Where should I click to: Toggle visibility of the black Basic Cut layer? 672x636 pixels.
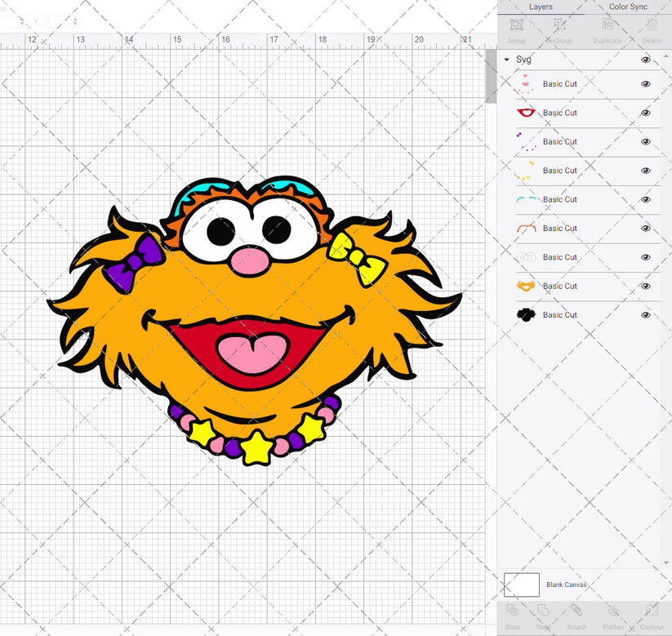[x=645, y=314]
